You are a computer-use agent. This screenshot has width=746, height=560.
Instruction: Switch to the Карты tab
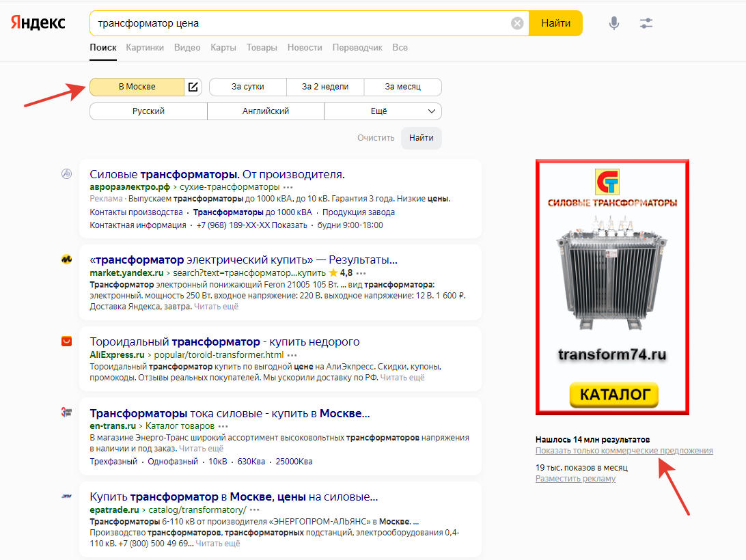223,48
